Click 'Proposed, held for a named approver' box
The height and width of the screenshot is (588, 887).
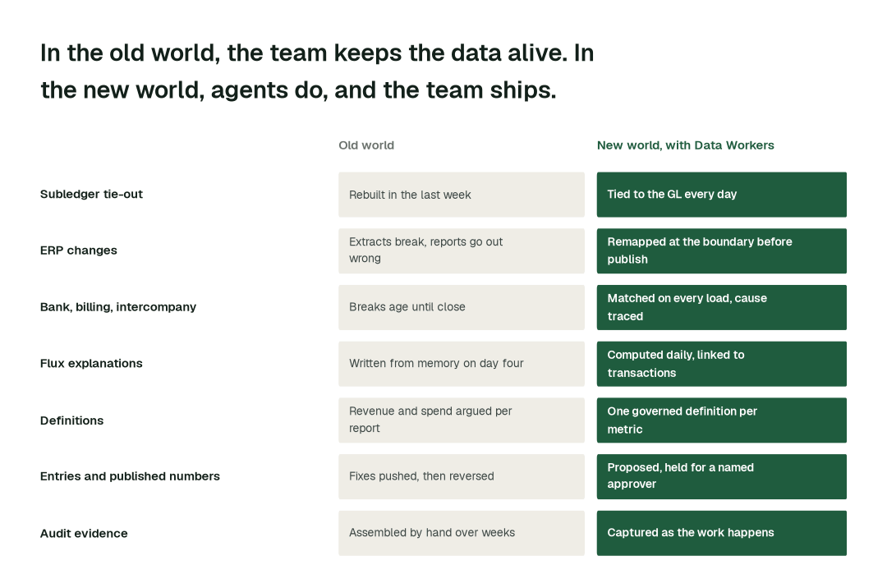(x=721, y=476)
